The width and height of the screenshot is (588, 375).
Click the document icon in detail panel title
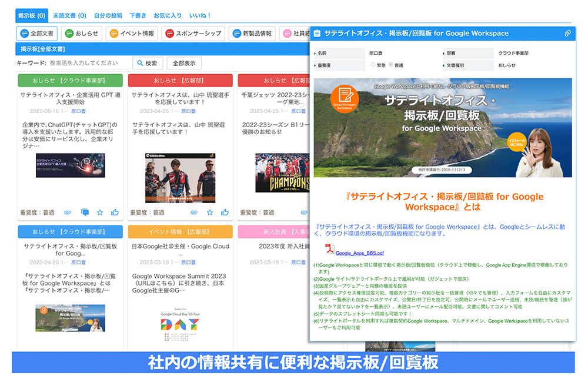pyautogui.click(x=317, y=34)
